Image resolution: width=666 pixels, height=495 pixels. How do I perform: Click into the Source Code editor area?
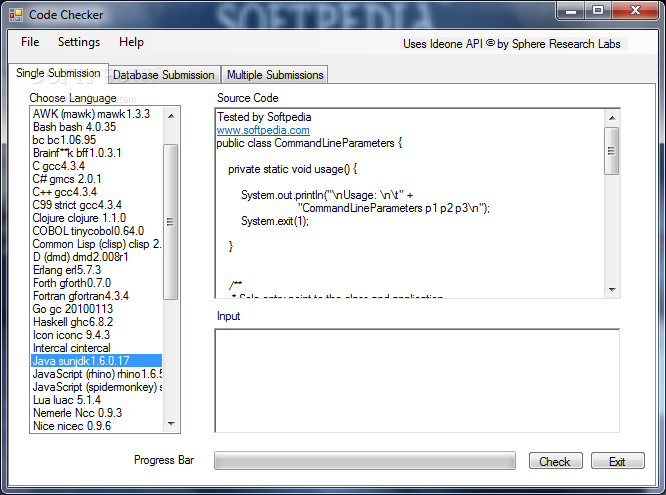(409, 203)
